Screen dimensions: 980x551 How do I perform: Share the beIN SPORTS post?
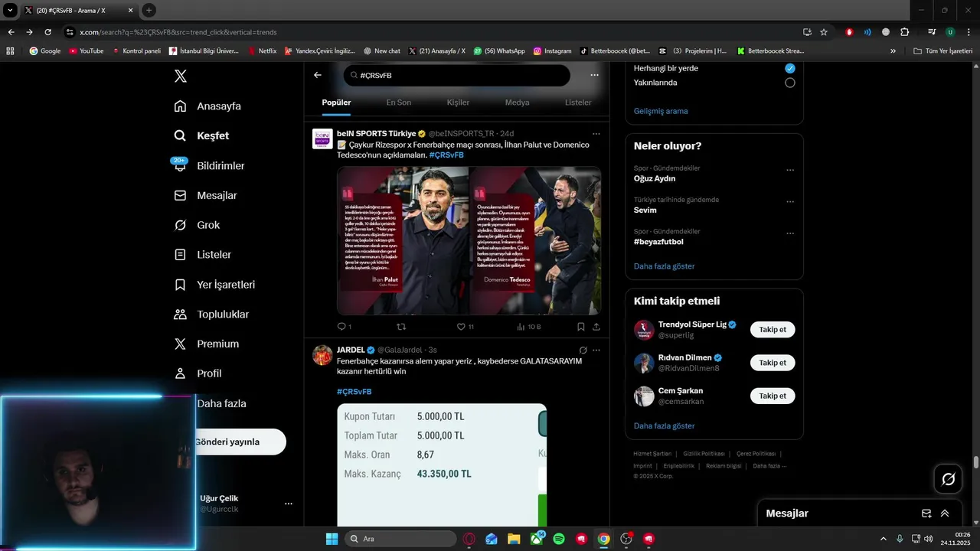click(596, 327)
